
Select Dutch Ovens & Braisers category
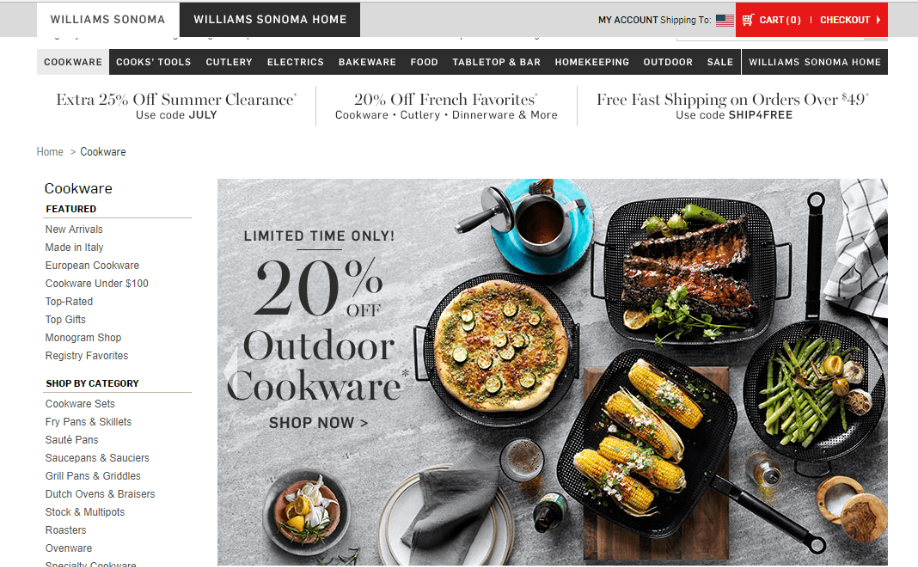pyautogui.click(x=100, y=494)
